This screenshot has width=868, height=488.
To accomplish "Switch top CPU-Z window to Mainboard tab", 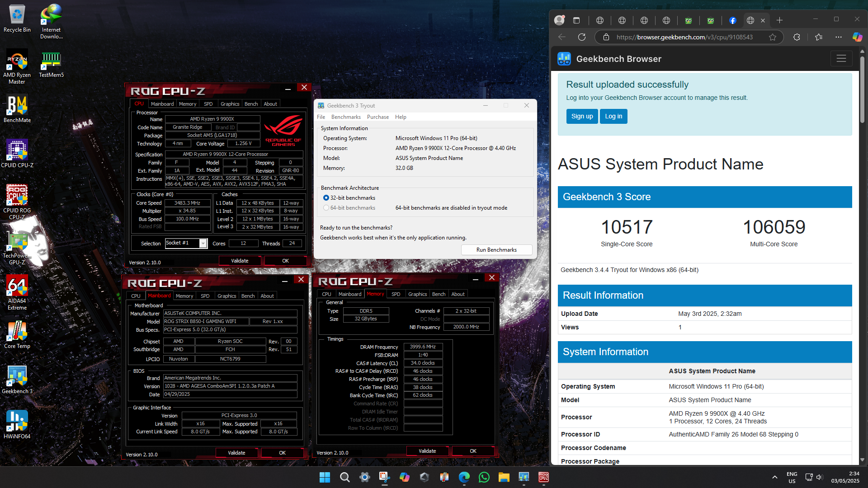I will click(x=162, y=104).
